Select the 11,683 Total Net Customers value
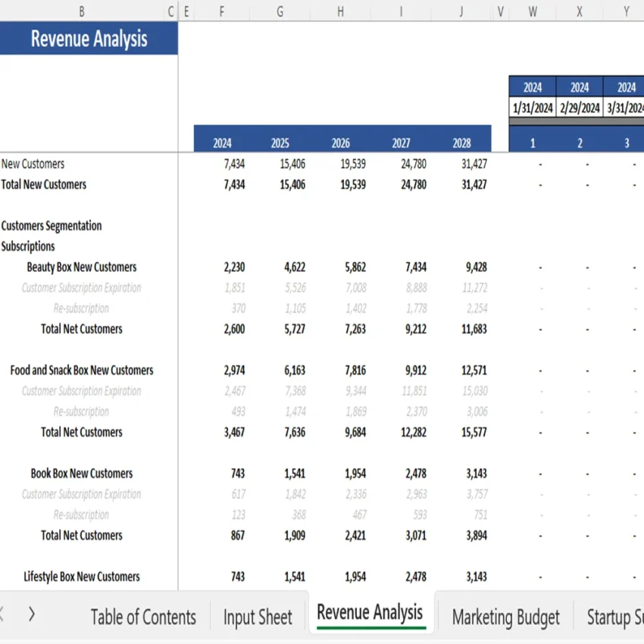This screenshot has width=644, height=644. (474, 329)
